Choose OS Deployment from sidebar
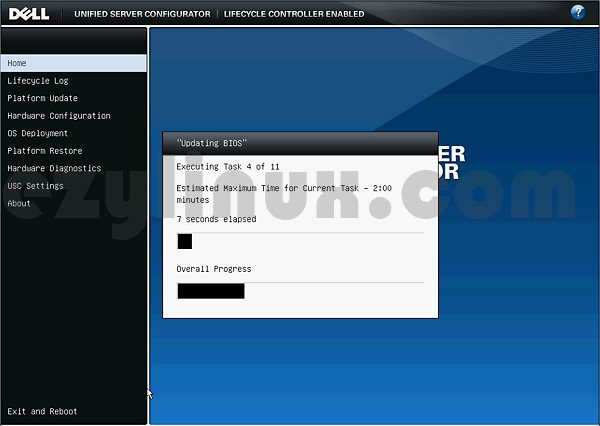The height and width of the screenshot is (426, 600). coord(38,133)
